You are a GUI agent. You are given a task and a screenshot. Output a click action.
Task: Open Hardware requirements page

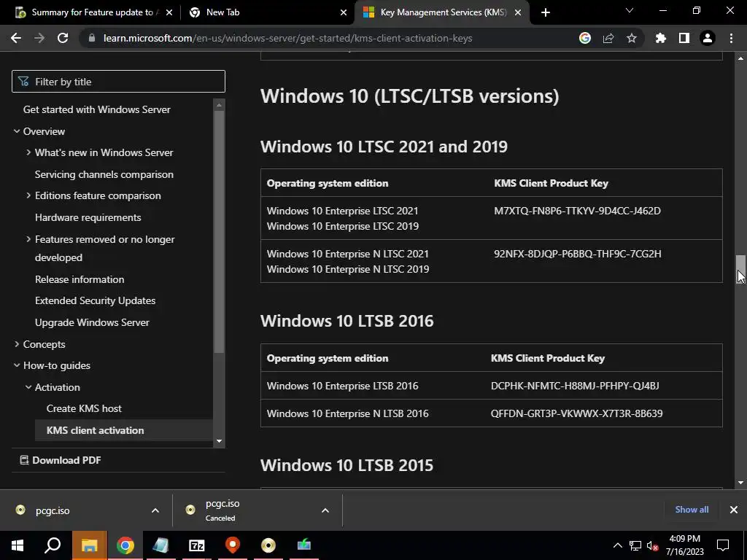(x=88, y=217)
